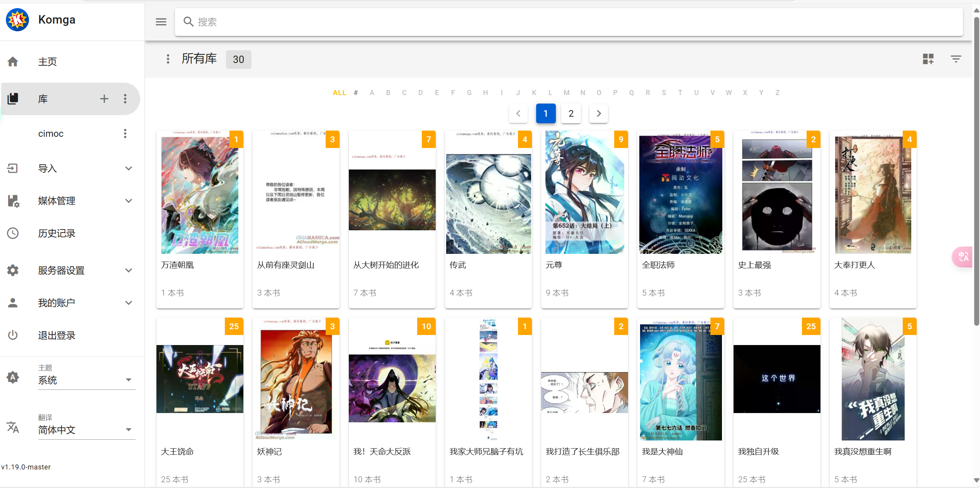Click the Komga logo icon
The image size is (980, 488).
coord(17,20)
